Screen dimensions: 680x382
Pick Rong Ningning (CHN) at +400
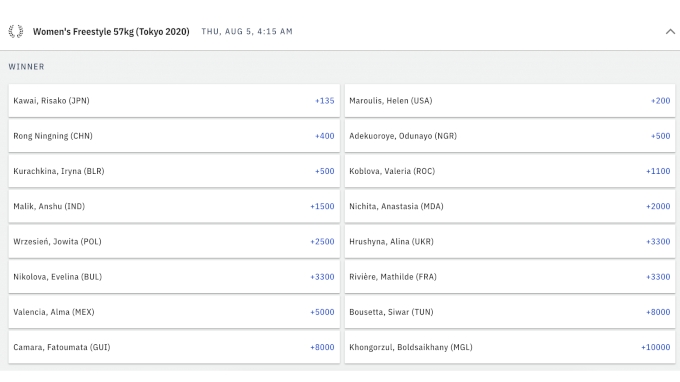[174, 136]
